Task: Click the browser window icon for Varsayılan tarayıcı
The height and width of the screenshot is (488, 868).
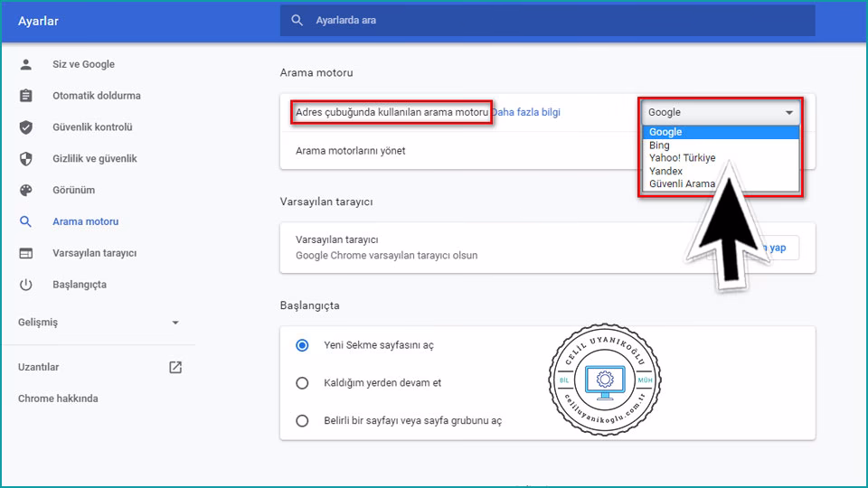Action: pyautogui.click(x=26, y=253)
